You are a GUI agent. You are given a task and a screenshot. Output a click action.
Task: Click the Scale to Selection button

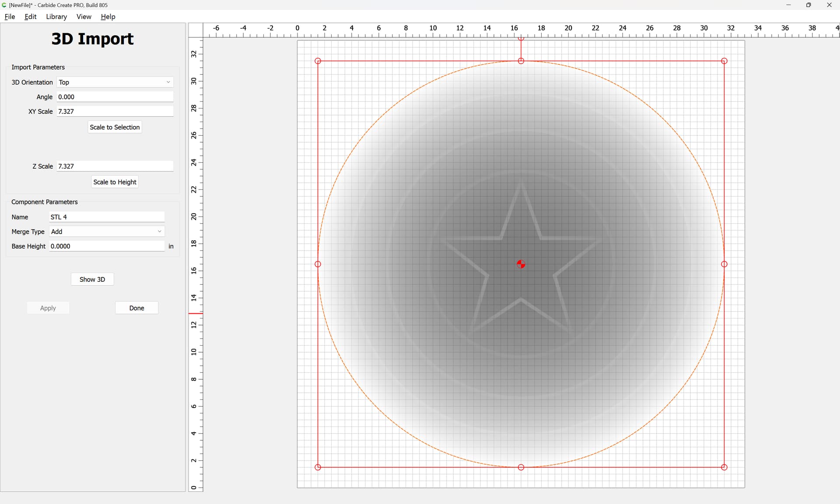[x=115, y=127]
